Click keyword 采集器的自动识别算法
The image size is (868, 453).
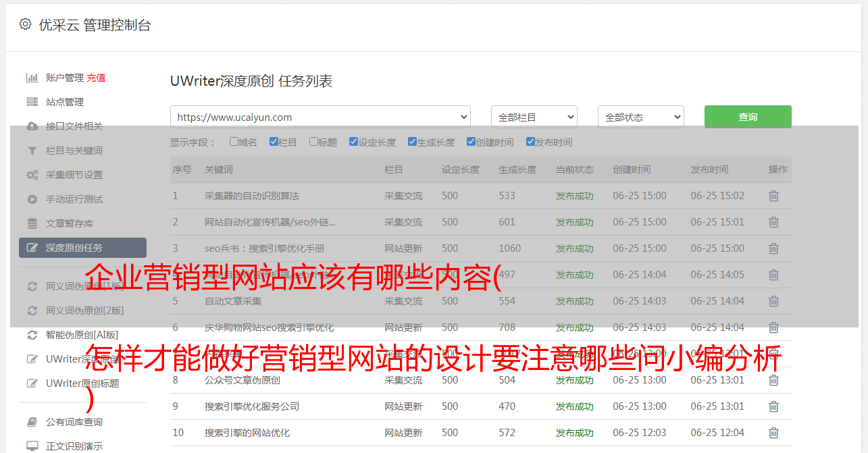252,196
